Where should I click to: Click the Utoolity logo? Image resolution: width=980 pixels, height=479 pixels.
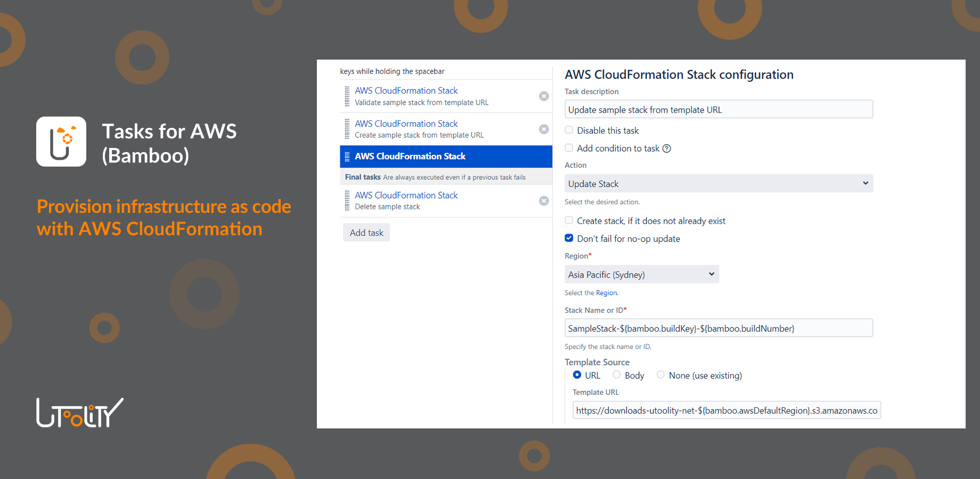tap(79, 412)
